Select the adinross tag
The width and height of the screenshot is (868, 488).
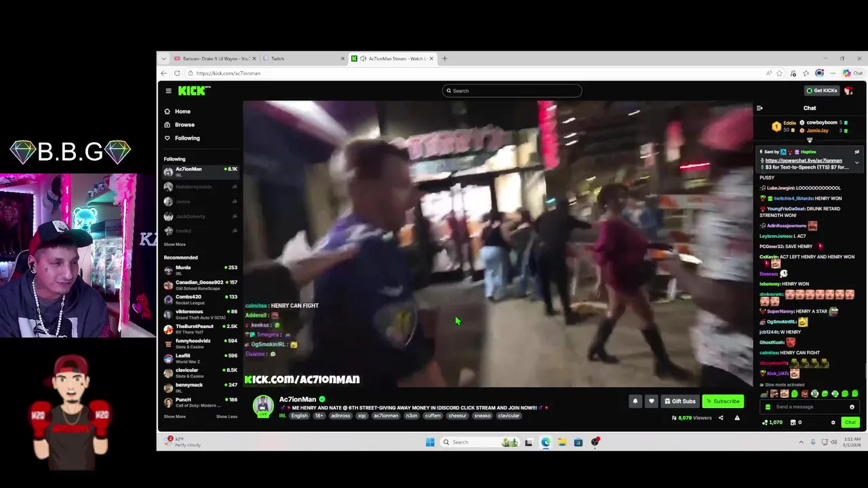pos(340,415)
